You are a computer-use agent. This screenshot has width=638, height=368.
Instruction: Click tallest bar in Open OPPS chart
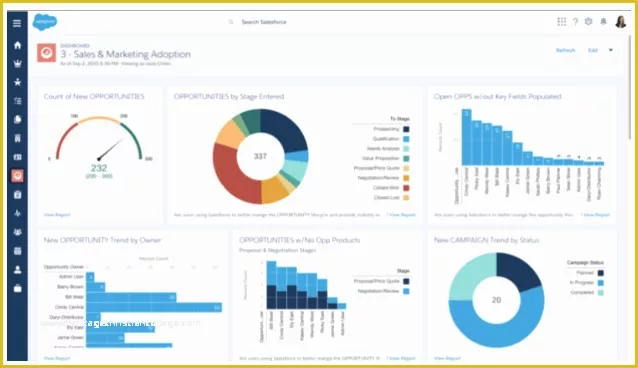click(466, 137)
